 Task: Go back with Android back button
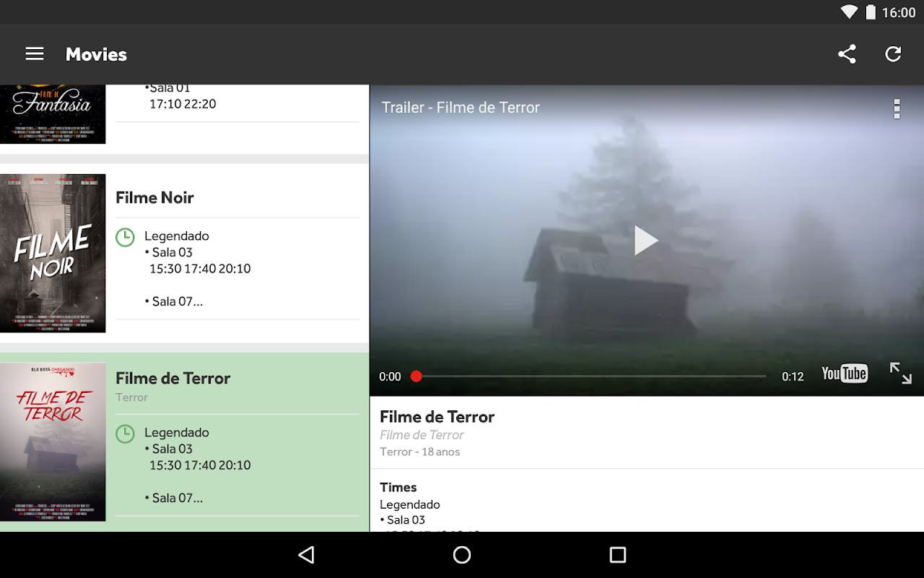306,555
